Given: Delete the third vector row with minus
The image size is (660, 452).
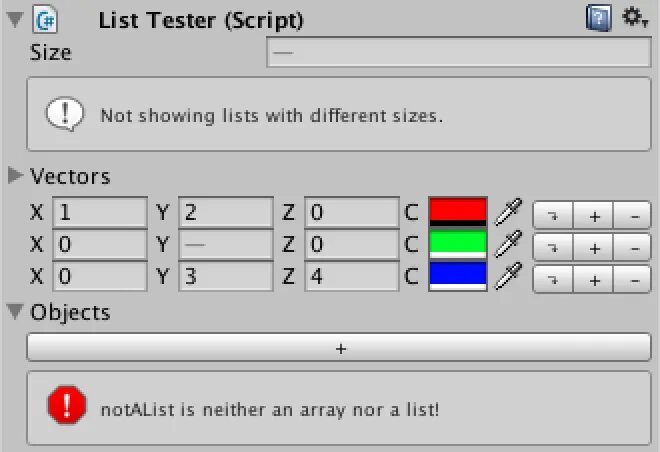Looking at the screenshot, I should pyautogui.click(x=633, y=279).
